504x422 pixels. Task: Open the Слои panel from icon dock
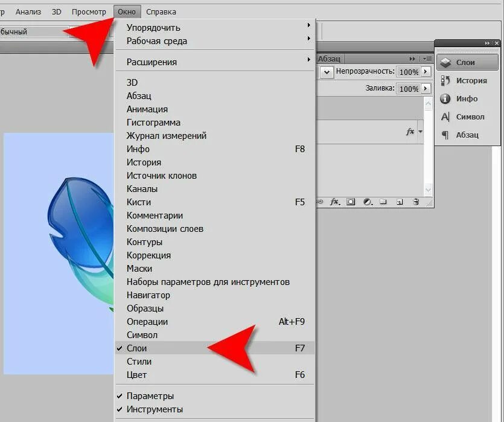point(467,62)
